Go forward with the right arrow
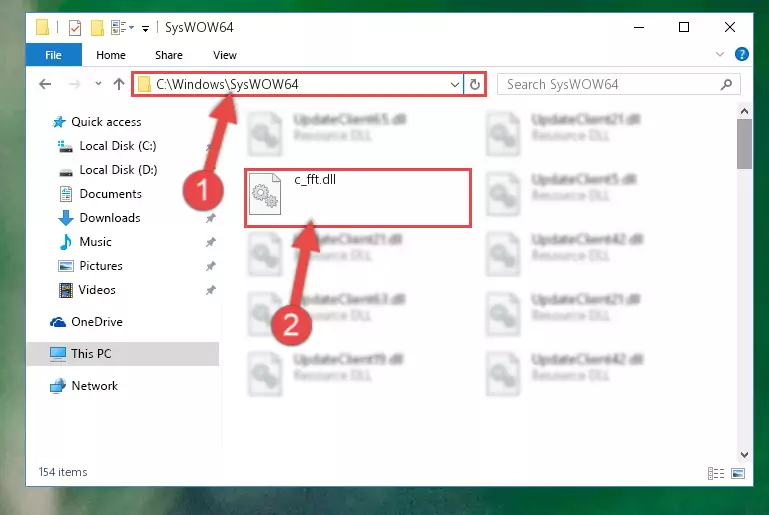Viewport: 769px width, 515px height. (74, 84)
